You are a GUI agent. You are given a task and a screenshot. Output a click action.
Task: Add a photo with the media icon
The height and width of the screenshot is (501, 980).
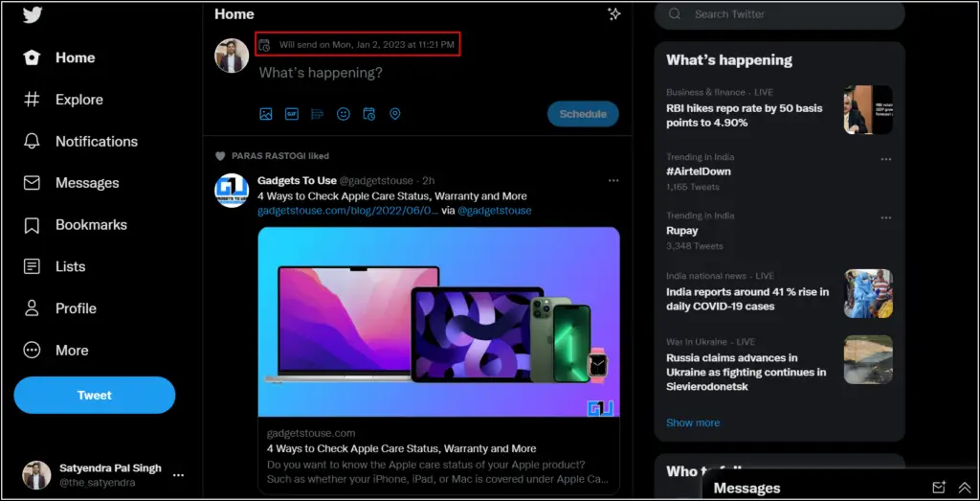click(x=266, y=114)
